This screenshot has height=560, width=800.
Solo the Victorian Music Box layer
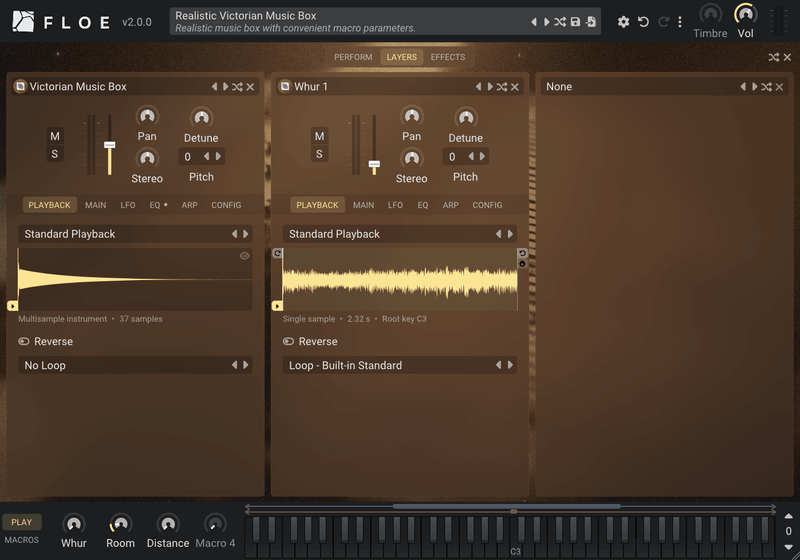[x=55, y=154]
